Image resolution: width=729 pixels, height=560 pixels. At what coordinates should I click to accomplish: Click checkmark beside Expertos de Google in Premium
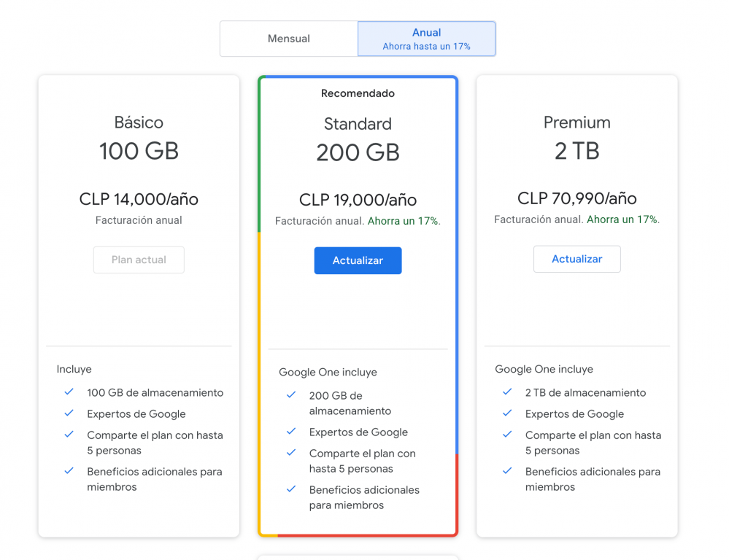pyautogui.click(x=507, y=413)
